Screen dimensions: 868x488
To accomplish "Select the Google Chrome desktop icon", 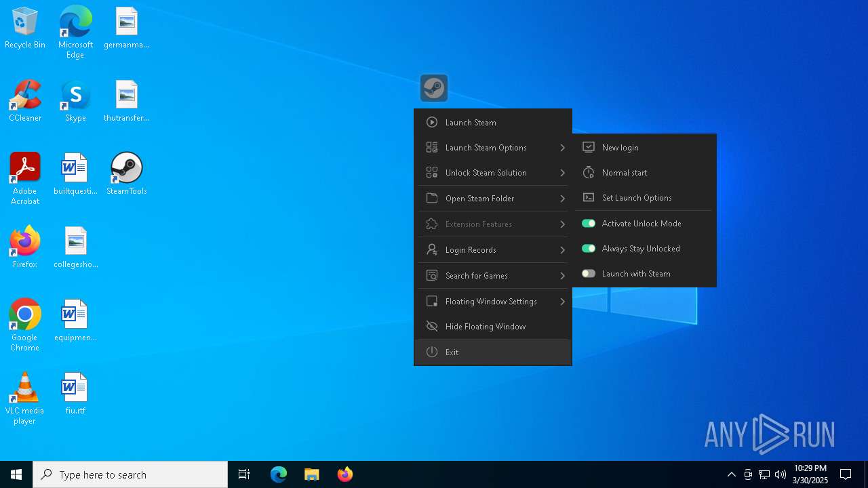I will (24, 325).
